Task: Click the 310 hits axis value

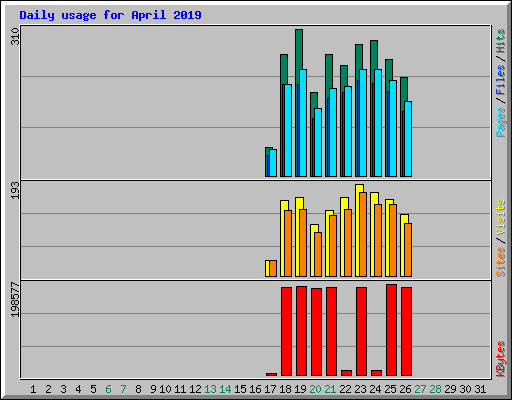Action: coord(15,37)
